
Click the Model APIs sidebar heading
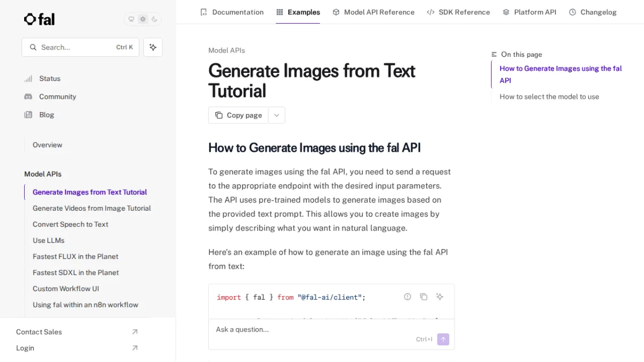tap(43, 174)
